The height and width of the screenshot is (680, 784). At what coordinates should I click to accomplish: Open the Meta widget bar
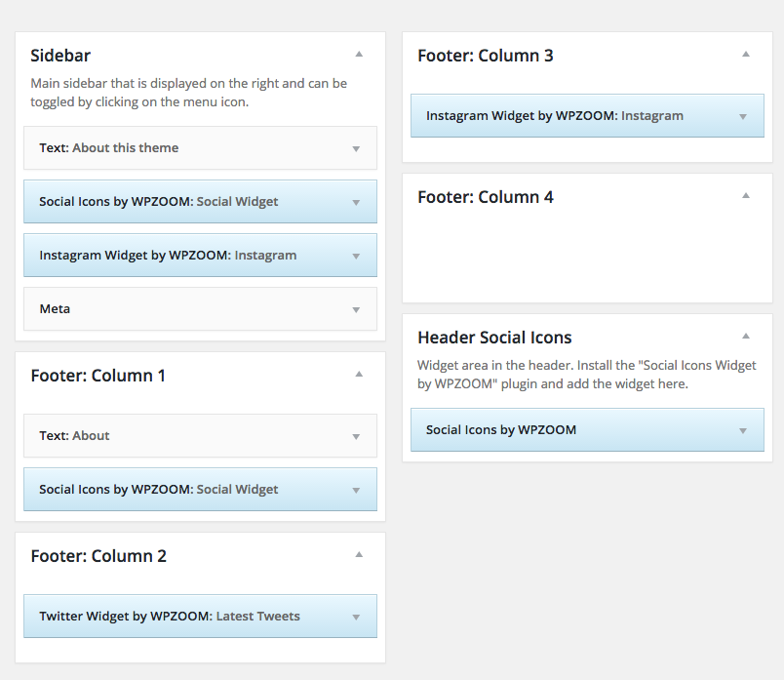[x=200, y=308]
